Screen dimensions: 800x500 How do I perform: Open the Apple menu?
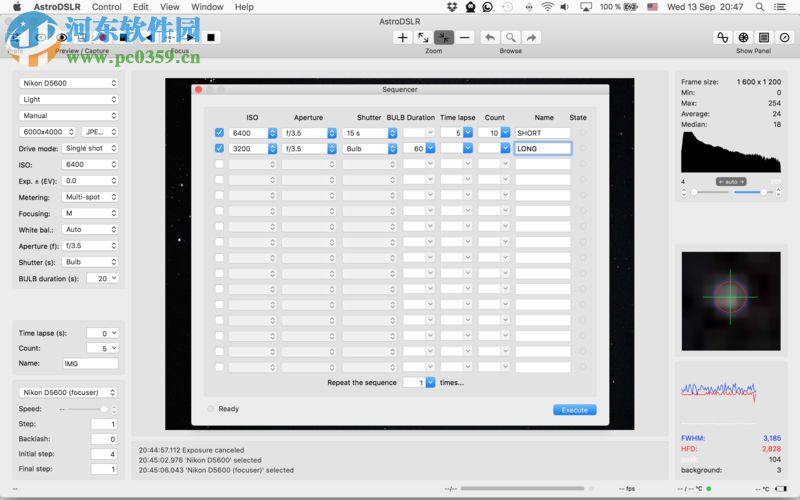coord(17,7)
